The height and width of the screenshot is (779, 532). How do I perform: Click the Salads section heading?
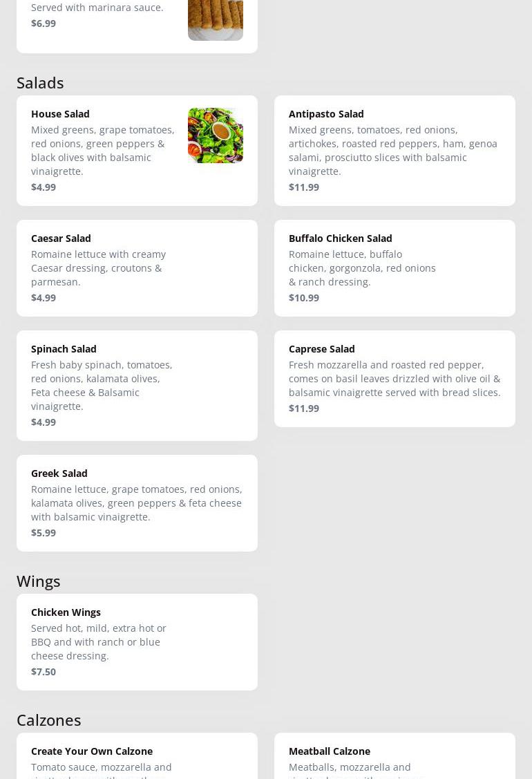40,83
